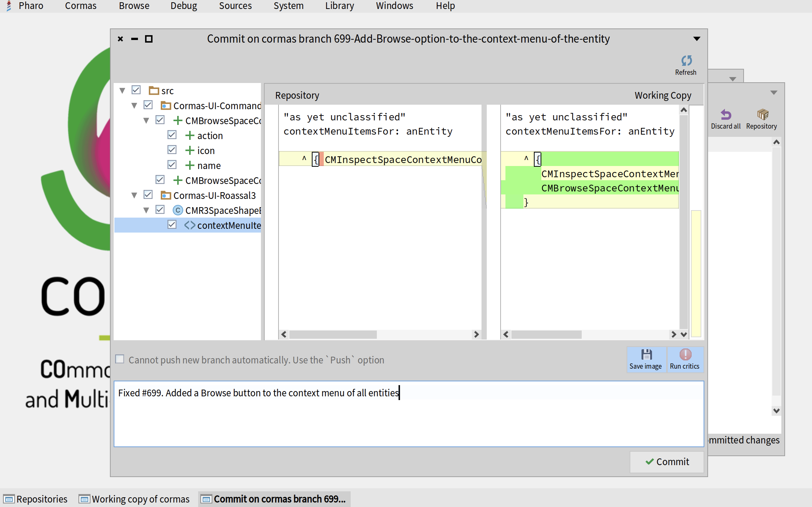Switch to Working copy of cormas taskbar window
812x507 pixels.
point(135,499)
